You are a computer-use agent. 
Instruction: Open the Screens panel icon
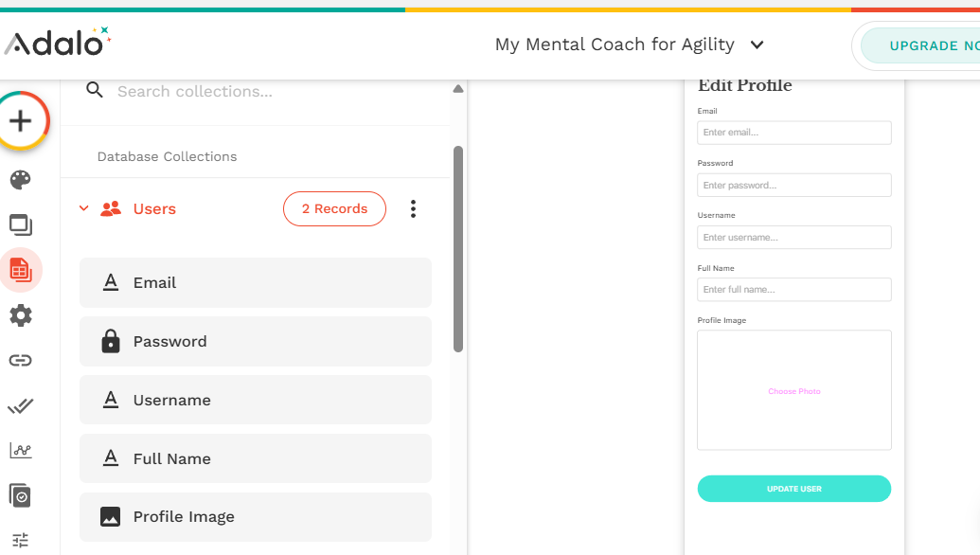(21, 225)
